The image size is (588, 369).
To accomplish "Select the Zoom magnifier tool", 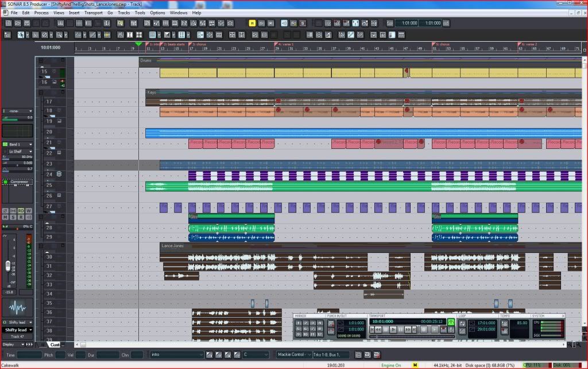I will [59, 35].
